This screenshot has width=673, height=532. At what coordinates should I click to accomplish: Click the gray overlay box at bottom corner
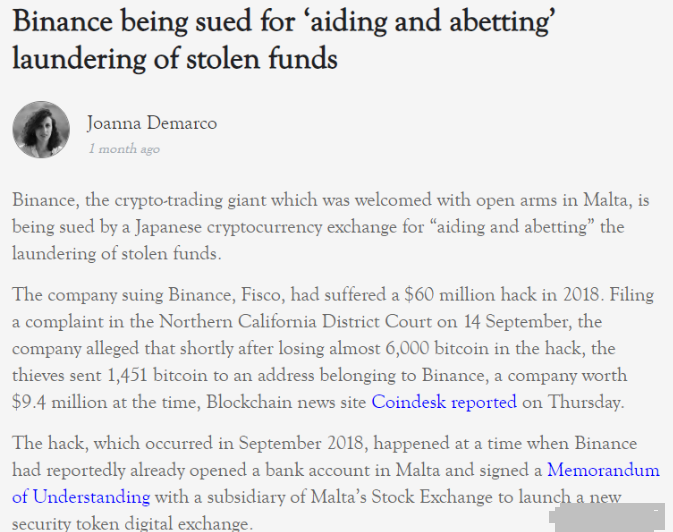point(606,517)
